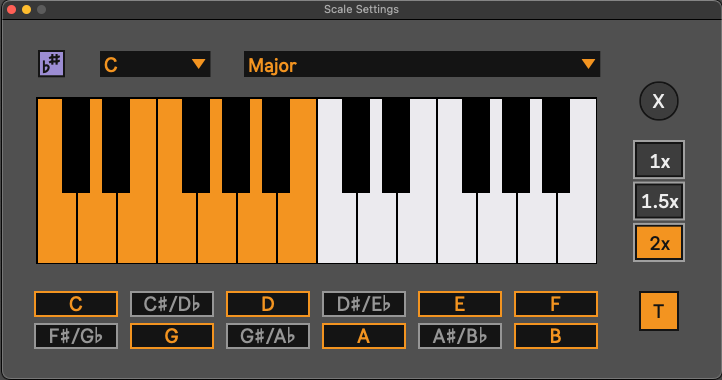Select the 1.5x zoom size
Viewport: 722px width, 380px height.
point(659,201)
